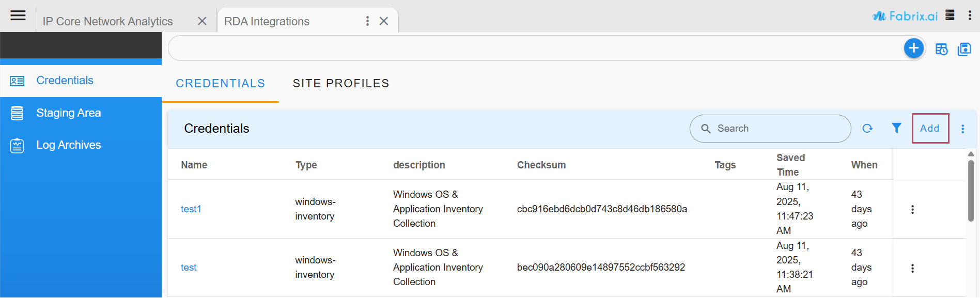Image resolution: width=980 pixels, height=298 pixels.
Task: Switch to IP Core Network Analytics tab
Action: click(x=107, y=21)
